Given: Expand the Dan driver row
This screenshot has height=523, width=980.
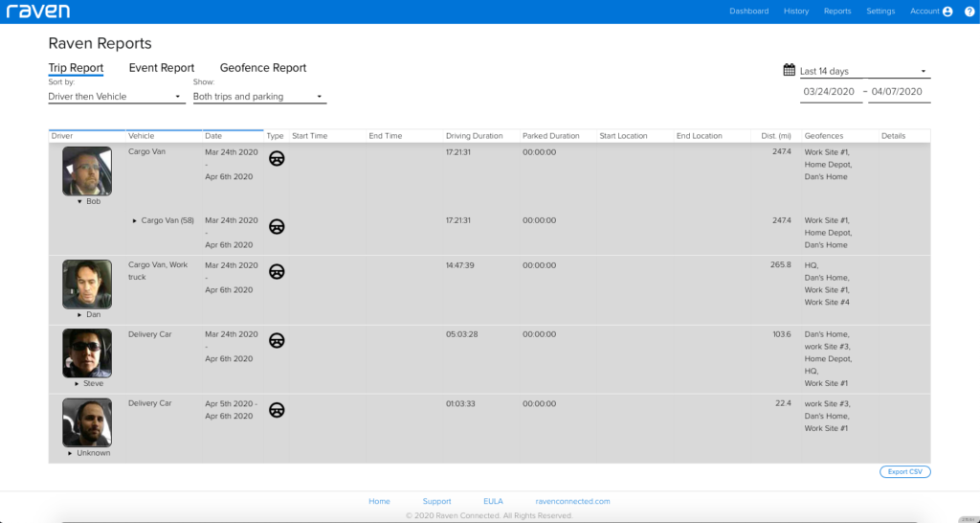Looking at the screenshot, I should point(80,315).
